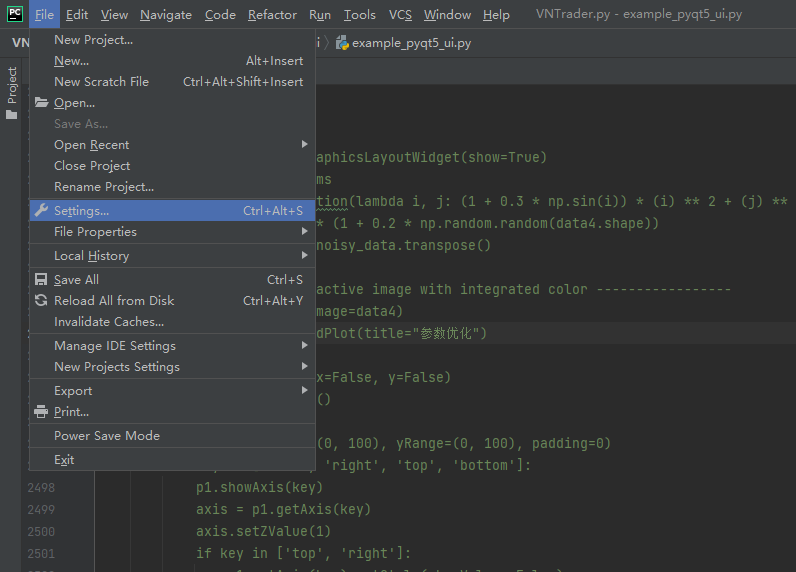This screenshot has width=796, height=572.
Task: Click the Open folder icon
Action: 41,102
